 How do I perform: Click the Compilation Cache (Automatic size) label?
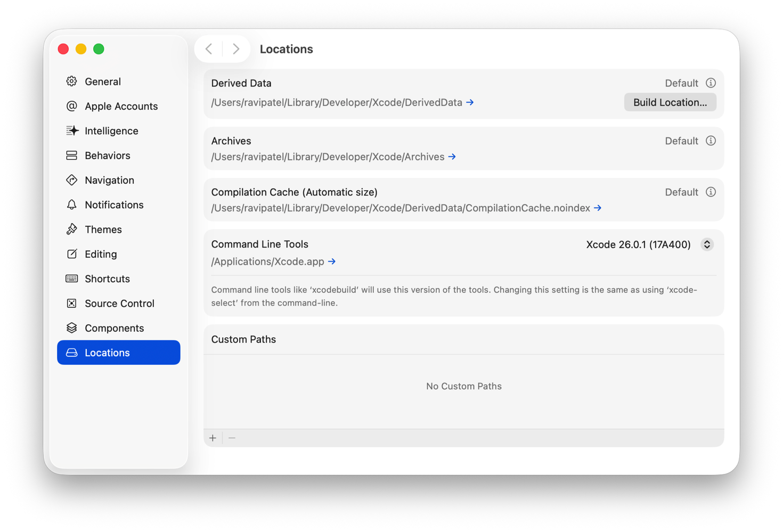coord(294,192)
